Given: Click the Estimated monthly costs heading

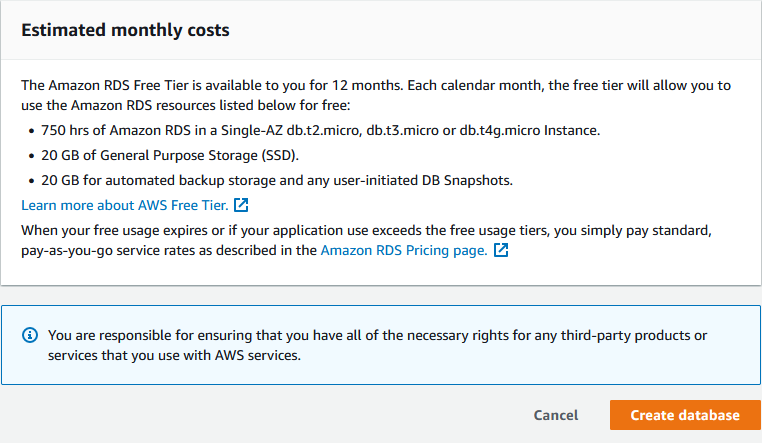Looking at the screenshot, I should tap(126, 30).
